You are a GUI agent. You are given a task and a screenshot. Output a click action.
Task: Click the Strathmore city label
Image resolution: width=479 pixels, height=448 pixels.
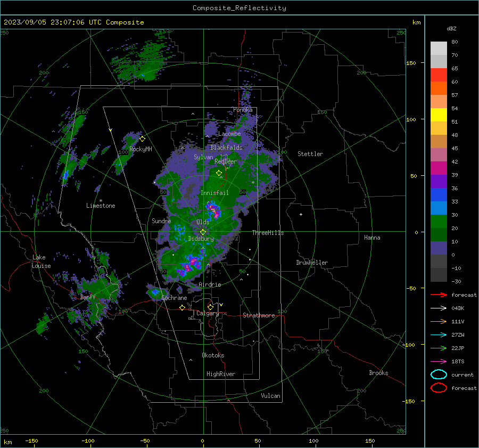(x=259, y=315)
